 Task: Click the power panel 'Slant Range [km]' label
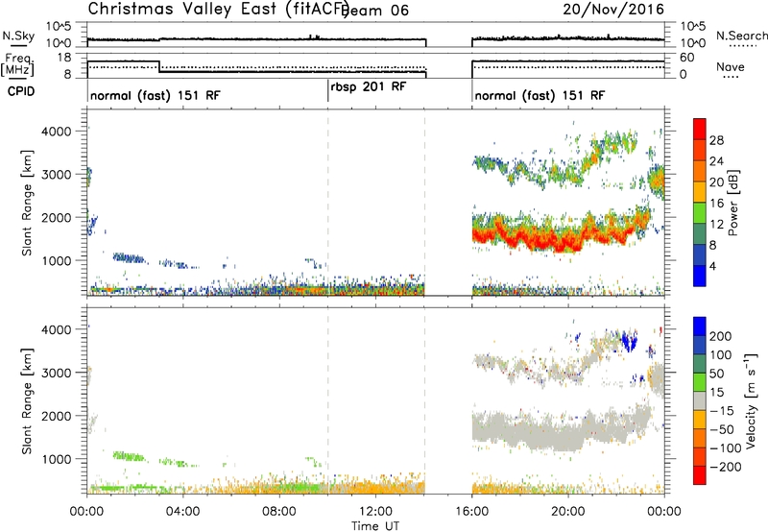pos(27,203)
